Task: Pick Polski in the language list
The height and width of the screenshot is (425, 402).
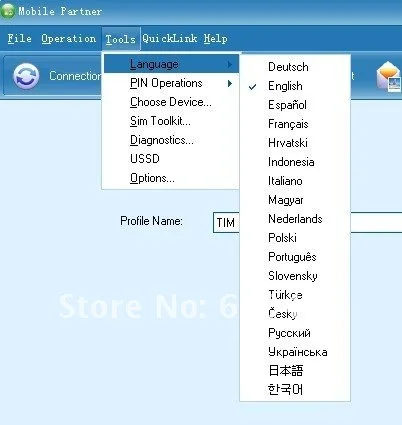Action: pyautogui.click(x=295, y=238)
